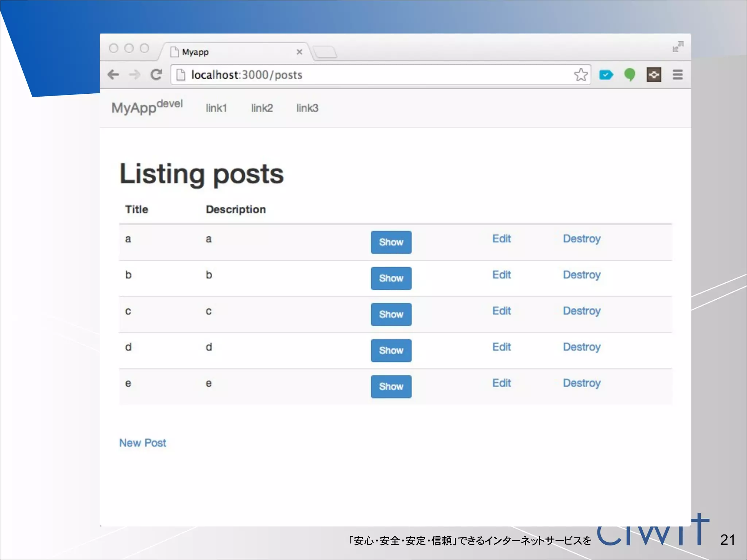The height and width of the screenshot is (560, 747).
Task: Click Show button for post a
Action: (x=391, y=242)
